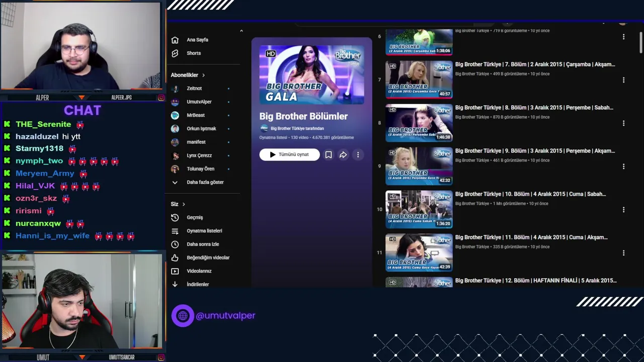Image resolution: width=644 pixels, height=362 pixels.
Task: Open UmutvAlper channel avatar
Action: pos(175,102)
